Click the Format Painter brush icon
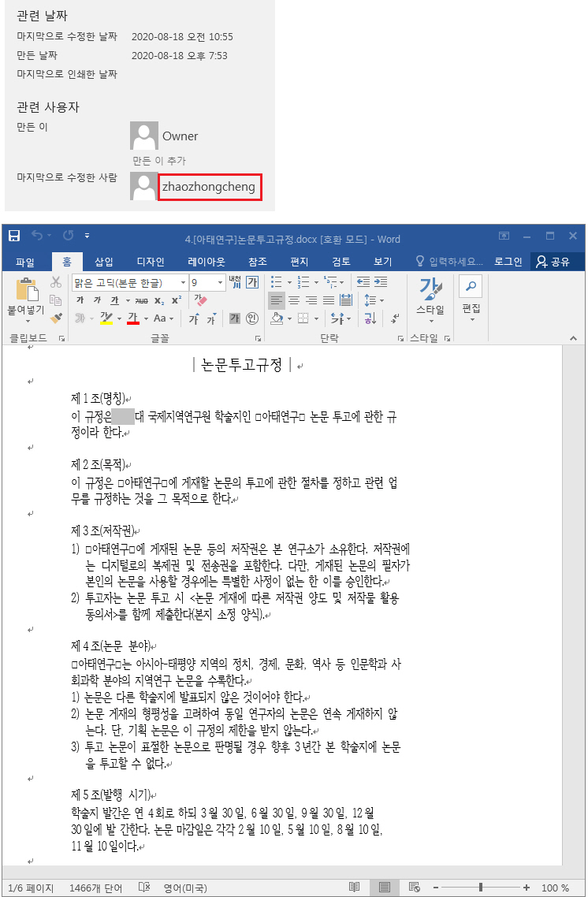The height and width of the screenshot is (897, 588). click(56, 318)
